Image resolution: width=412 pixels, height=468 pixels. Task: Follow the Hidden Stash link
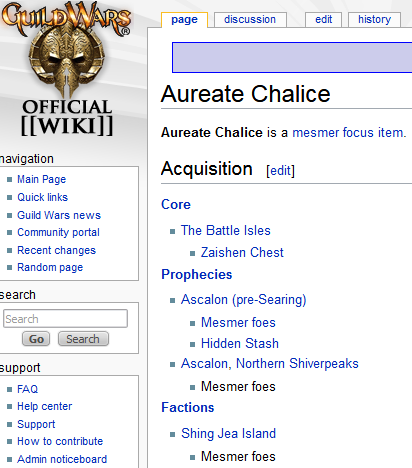pyautogui.click(x=240, y=344)
